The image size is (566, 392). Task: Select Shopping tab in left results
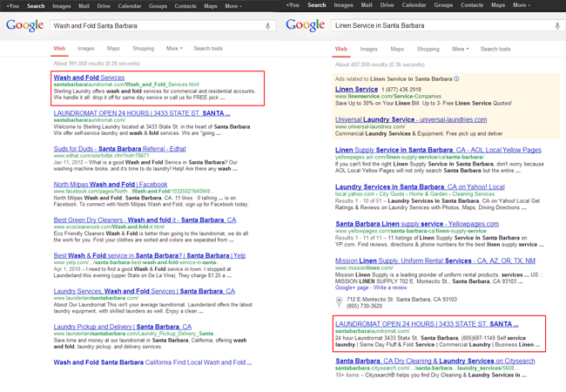point(143,49)
